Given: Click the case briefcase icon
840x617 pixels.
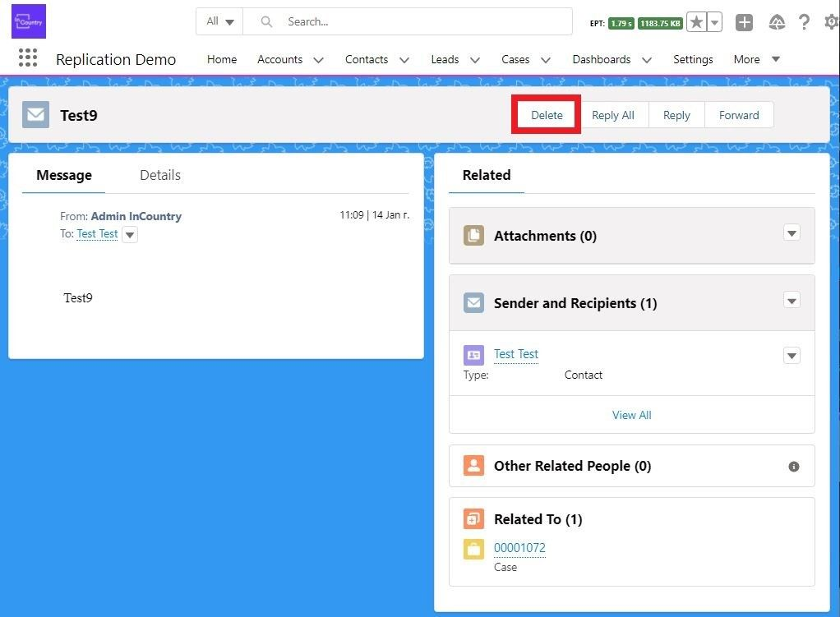Looking at the screenshot, I should [473, 549].
